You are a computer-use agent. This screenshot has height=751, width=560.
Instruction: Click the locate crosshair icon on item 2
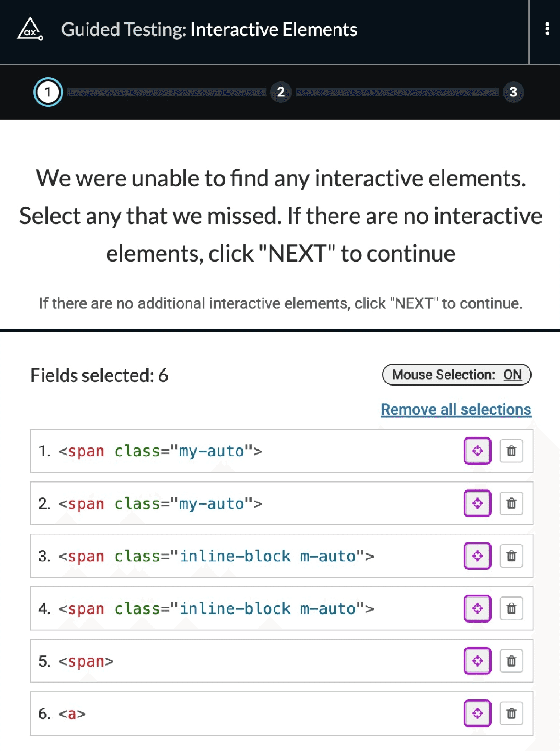[477, 504]
